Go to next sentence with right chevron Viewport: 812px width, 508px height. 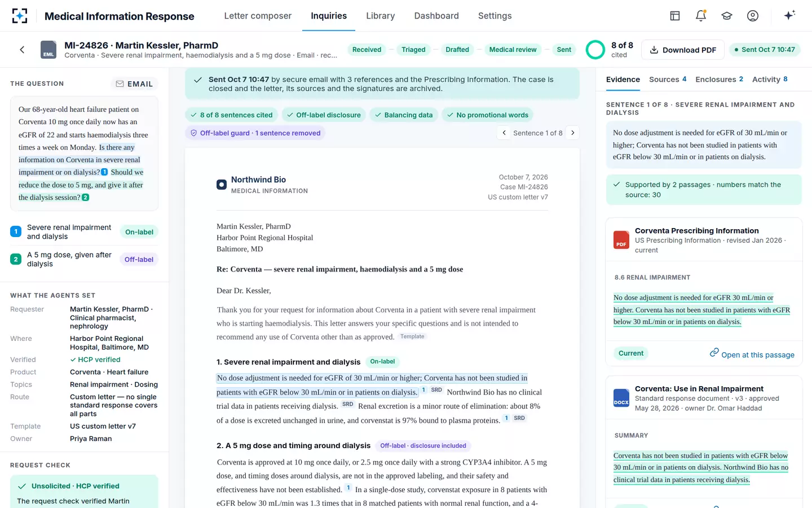573,133
